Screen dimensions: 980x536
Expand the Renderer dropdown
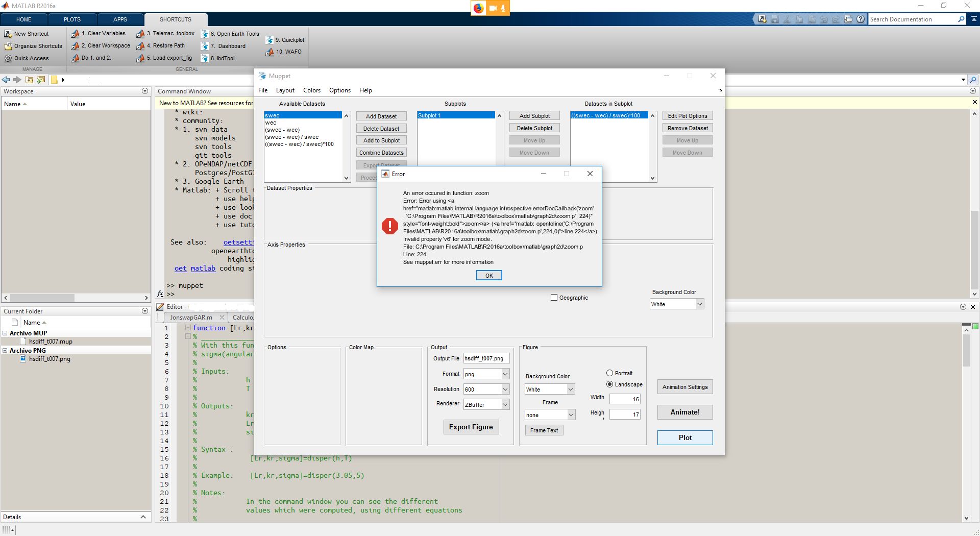pos(486,405)
